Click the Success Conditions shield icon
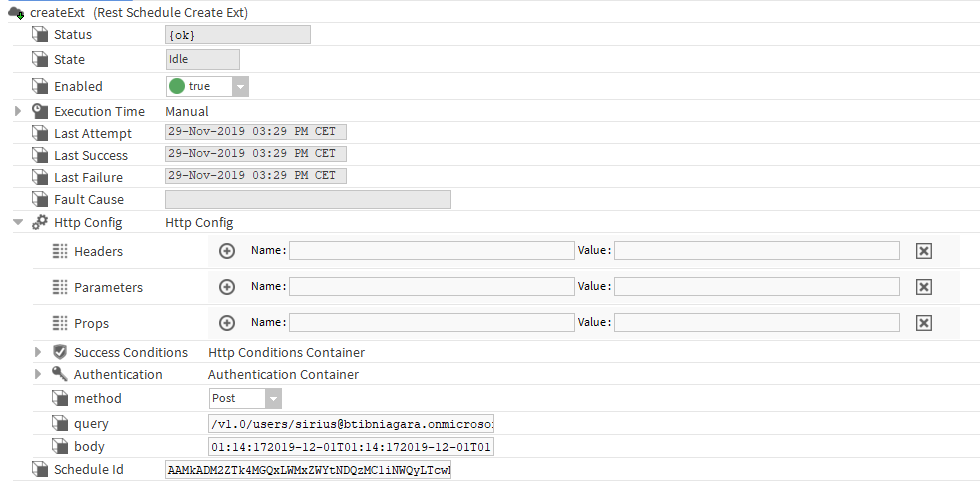The image size is (980, 489). coord(60,352)
